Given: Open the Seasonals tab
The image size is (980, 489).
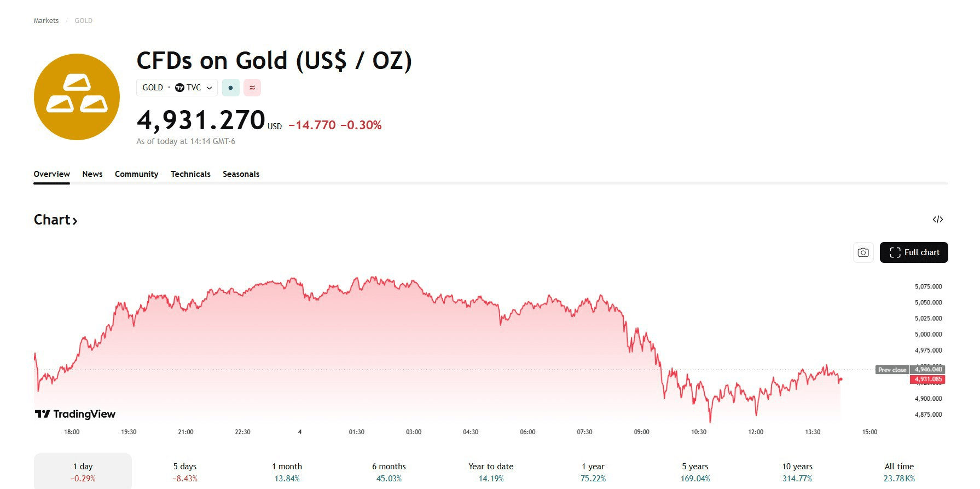Looking at the screenshot, I should [241, 174].
